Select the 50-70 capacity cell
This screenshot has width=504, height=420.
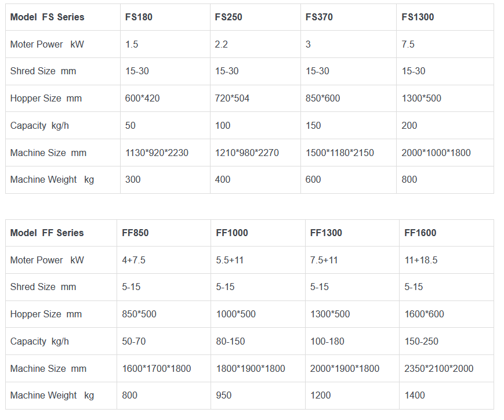134,341
